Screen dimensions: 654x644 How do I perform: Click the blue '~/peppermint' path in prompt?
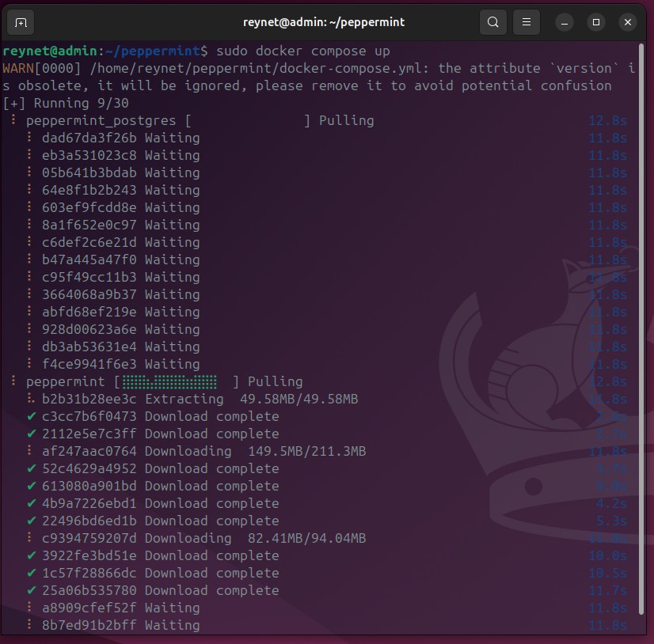(153, 51)
